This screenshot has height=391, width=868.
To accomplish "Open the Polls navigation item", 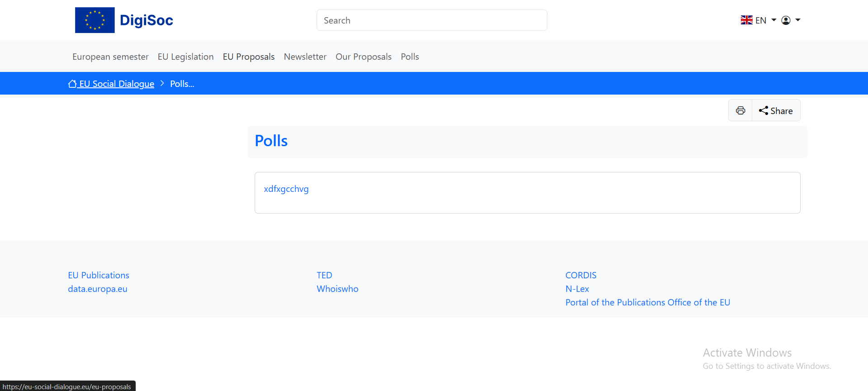I will coord(410,57).
